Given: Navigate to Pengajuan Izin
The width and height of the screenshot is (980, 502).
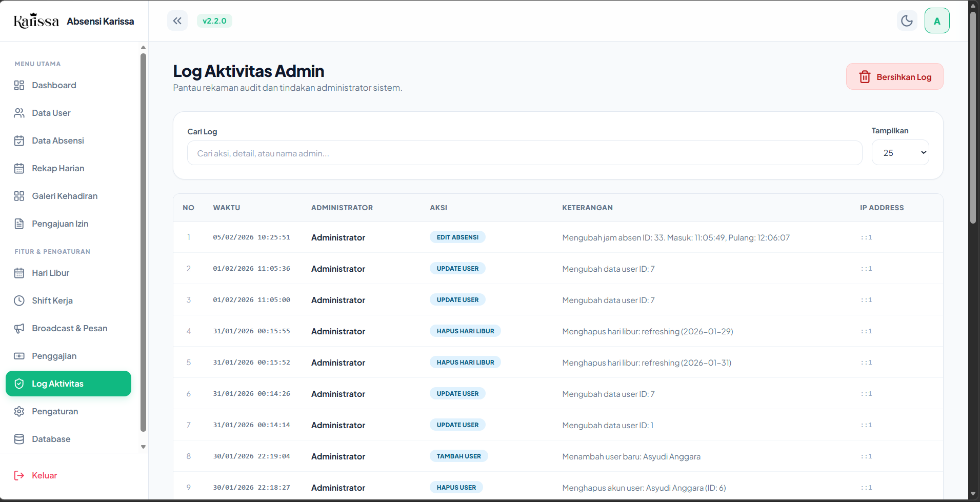Looking at the screenshot, I should (68, 224).
